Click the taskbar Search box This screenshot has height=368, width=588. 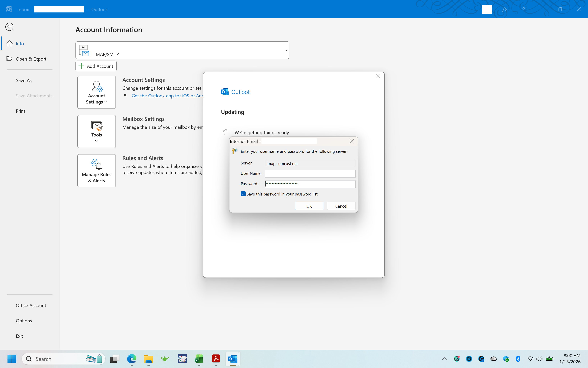(x=64, y=359)
